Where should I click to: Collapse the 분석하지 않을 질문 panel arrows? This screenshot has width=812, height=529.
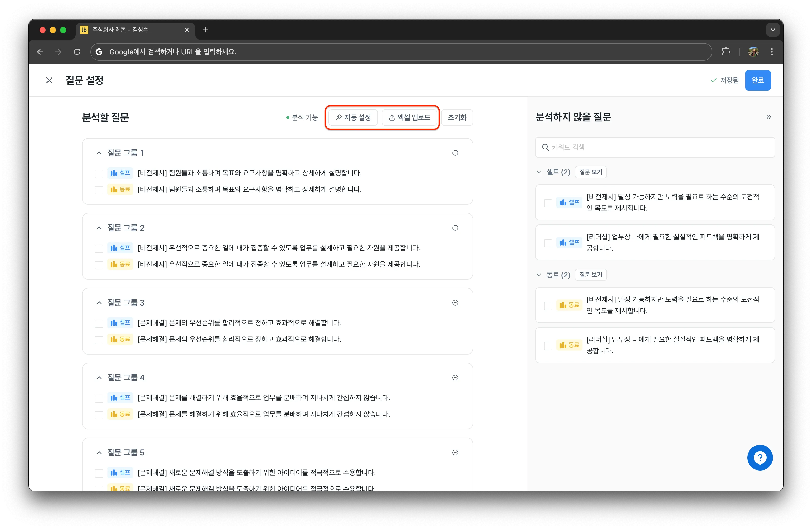769,117
